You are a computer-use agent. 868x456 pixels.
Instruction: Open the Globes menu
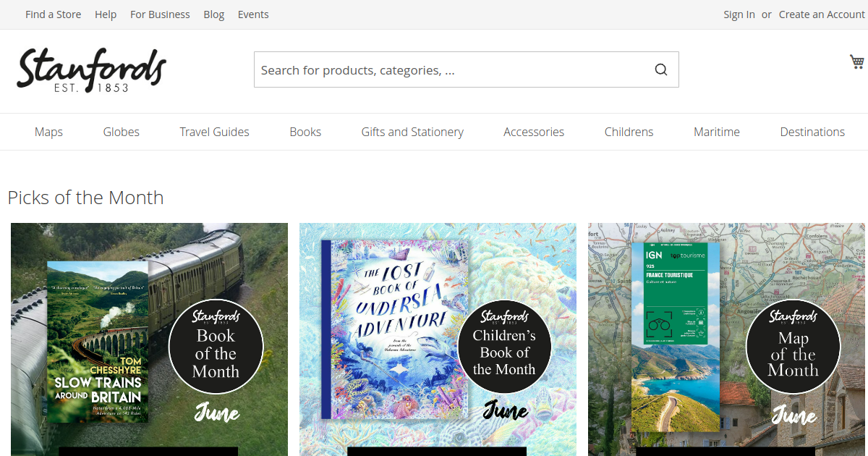click(122, 132)
